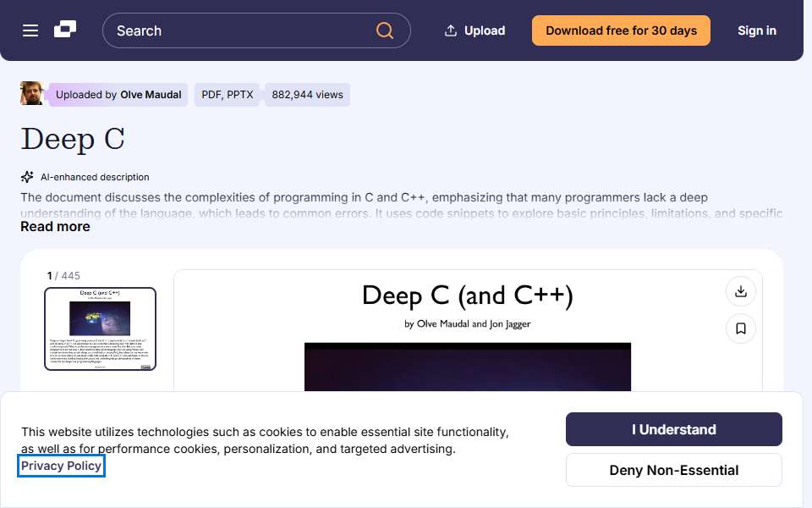Open the Privacy Policy link

pos(61,466)
